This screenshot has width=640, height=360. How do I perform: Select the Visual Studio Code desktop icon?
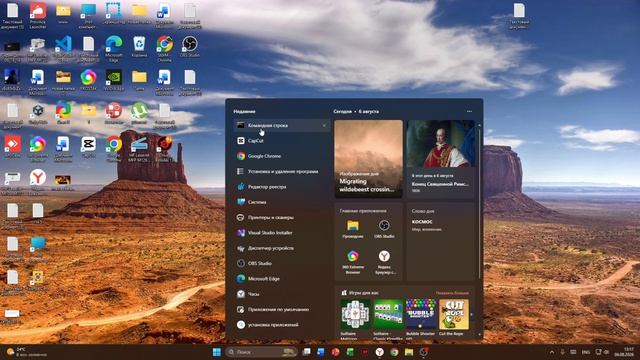63,48
